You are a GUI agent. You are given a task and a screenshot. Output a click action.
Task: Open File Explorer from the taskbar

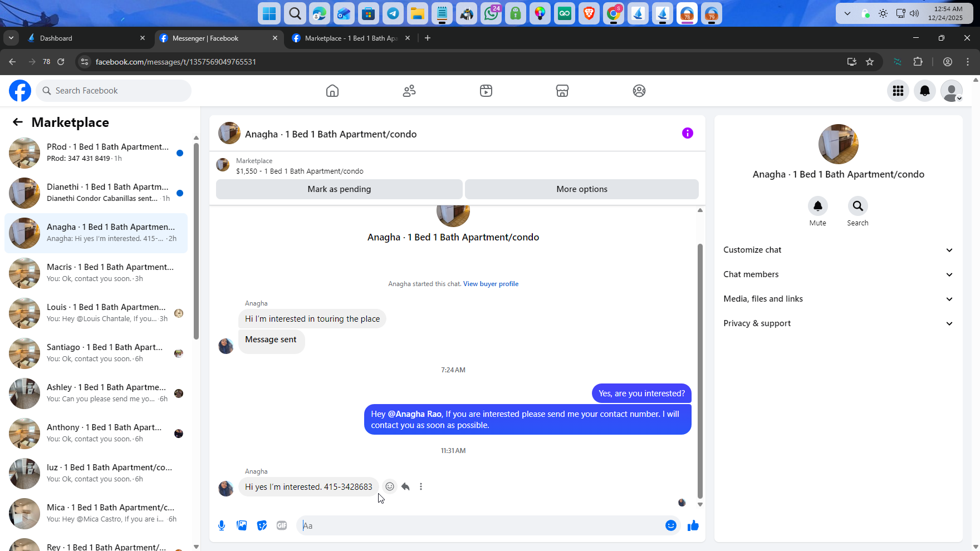418,13
